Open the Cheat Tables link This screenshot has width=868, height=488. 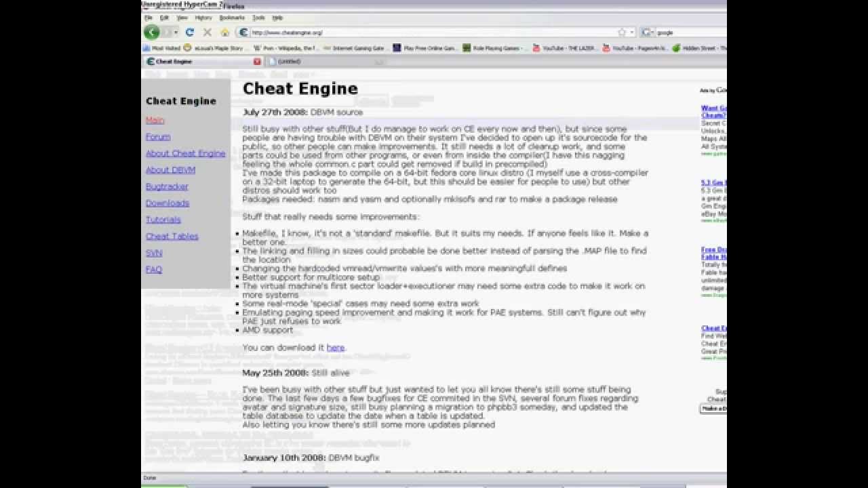click(x=172, y=237)
